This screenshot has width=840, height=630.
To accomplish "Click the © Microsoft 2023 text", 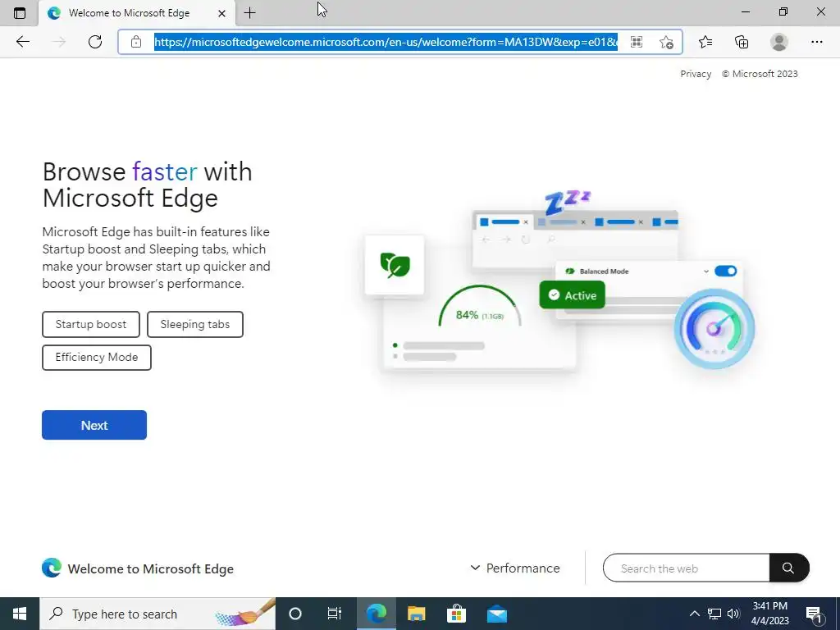I will coord(760,74).
